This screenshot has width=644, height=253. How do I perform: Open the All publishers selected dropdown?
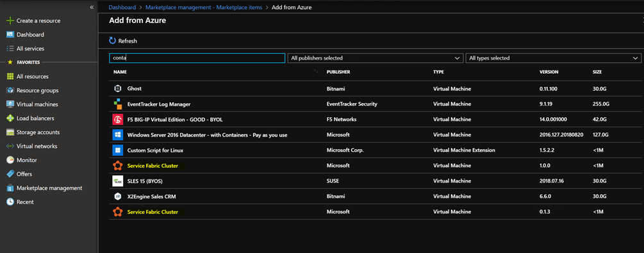click(x=375, y=58)
